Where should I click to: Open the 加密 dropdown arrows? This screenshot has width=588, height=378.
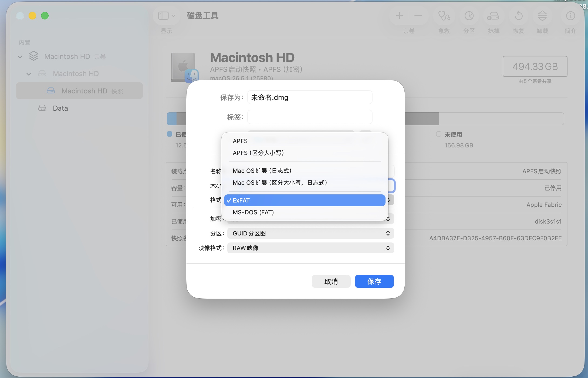tap(388, 219)
